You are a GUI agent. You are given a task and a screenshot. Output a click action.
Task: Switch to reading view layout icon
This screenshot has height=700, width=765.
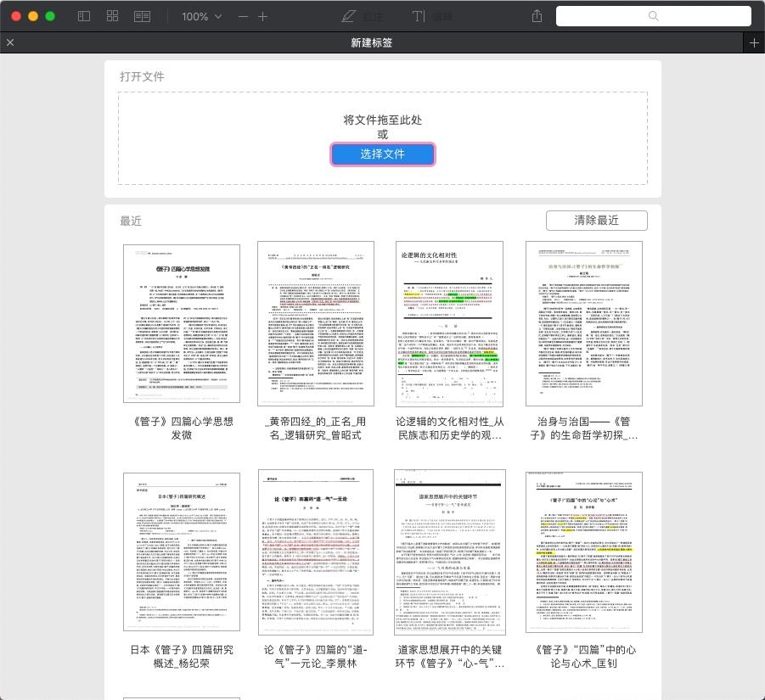pyautogui.click(x=142, y=16)
